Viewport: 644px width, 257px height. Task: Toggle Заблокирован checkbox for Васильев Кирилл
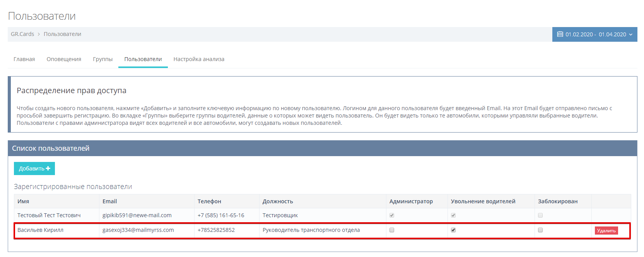(x=540, y=230)
